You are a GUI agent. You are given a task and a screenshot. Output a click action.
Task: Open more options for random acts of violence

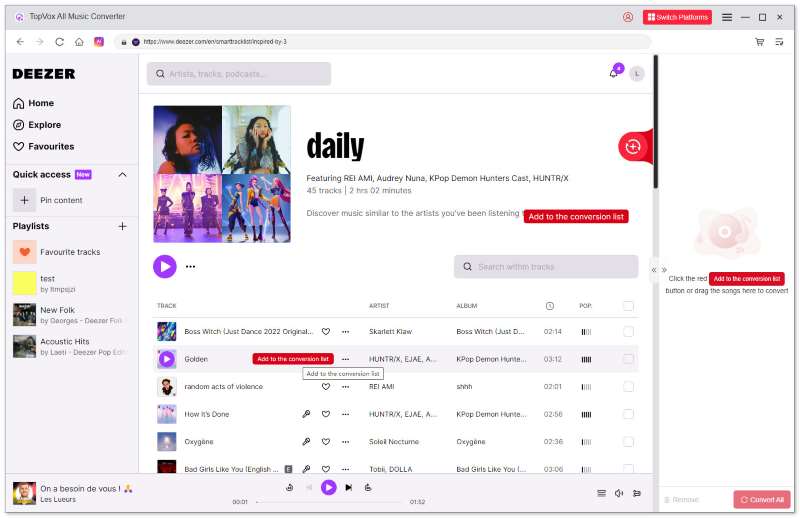pos(345,387)
